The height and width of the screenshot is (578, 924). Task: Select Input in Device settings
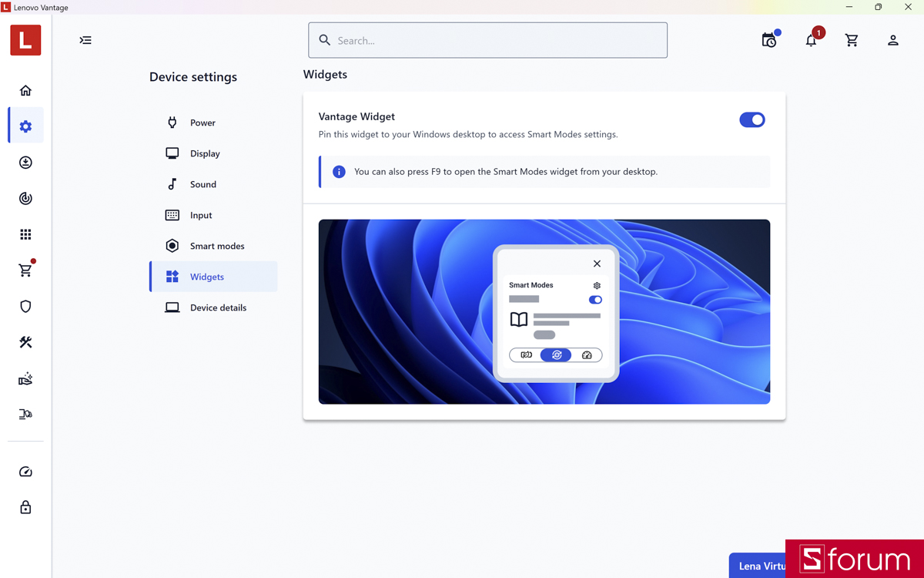[213, 215]
